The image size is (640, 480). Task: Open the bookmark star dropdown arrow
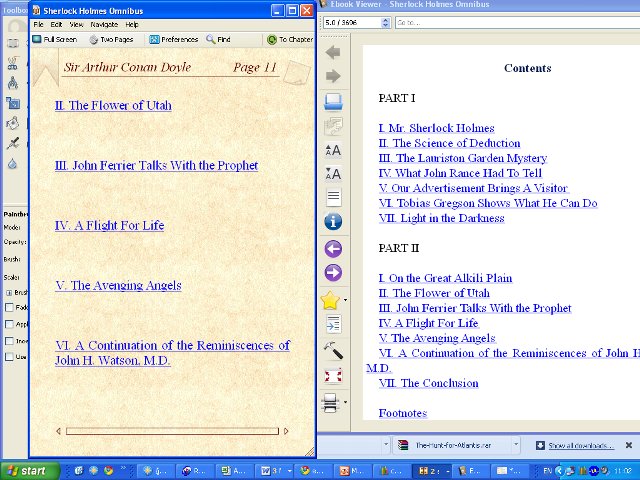click(345, 300)
